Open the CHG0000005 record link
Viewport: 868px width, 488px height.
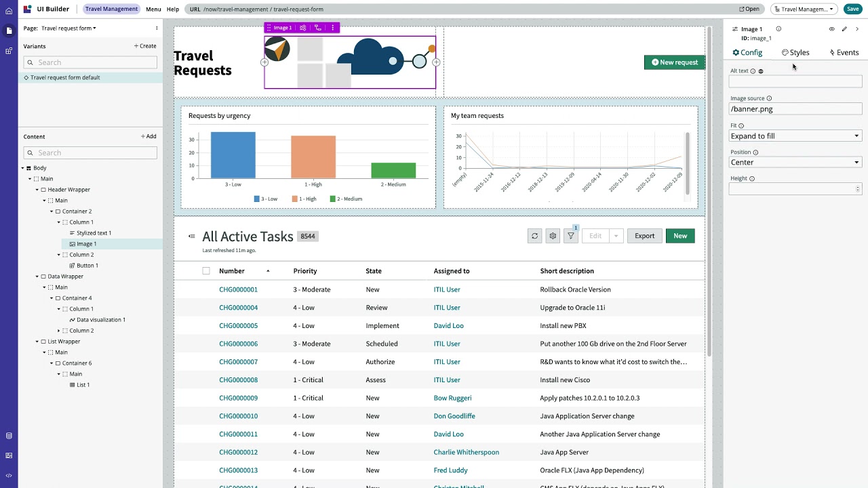pyautogui.click(x=238, y=326)
